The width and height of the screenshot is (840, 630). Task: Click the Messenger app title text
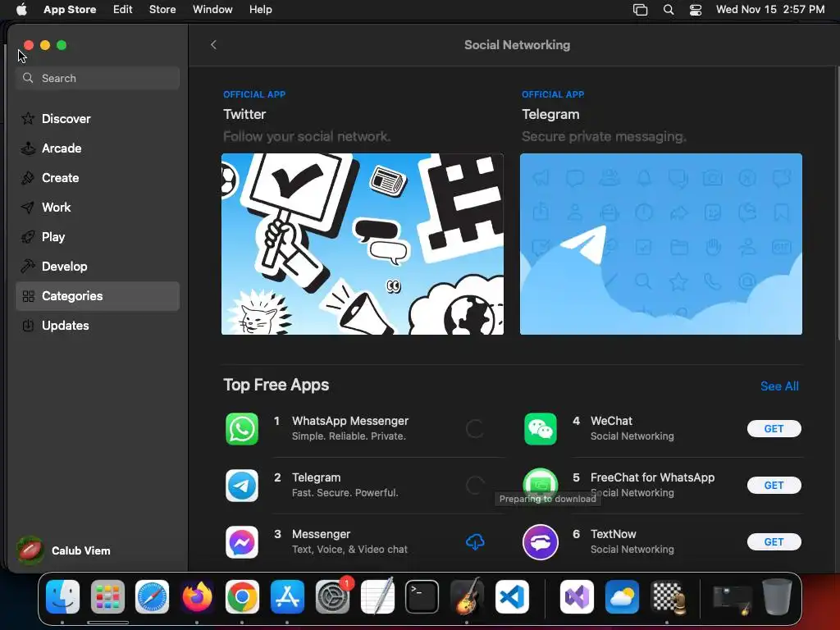pyautogui.click(x=321, y=534)
